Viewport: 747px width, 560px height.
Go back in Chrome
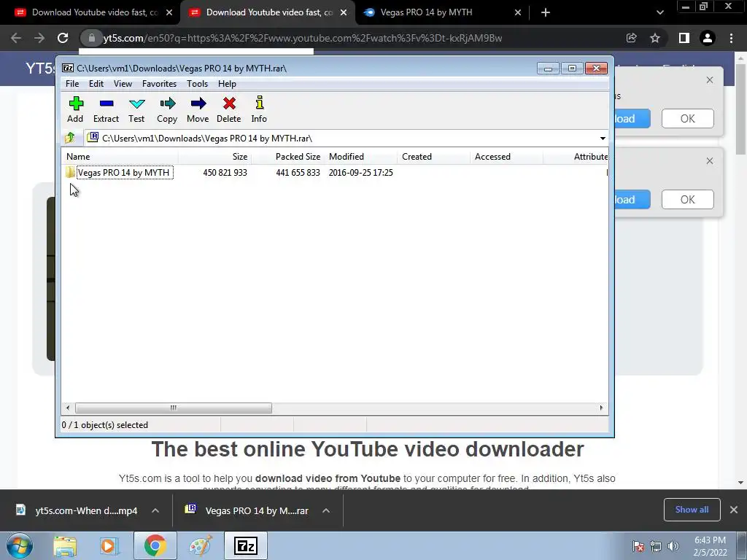point(16,38)
